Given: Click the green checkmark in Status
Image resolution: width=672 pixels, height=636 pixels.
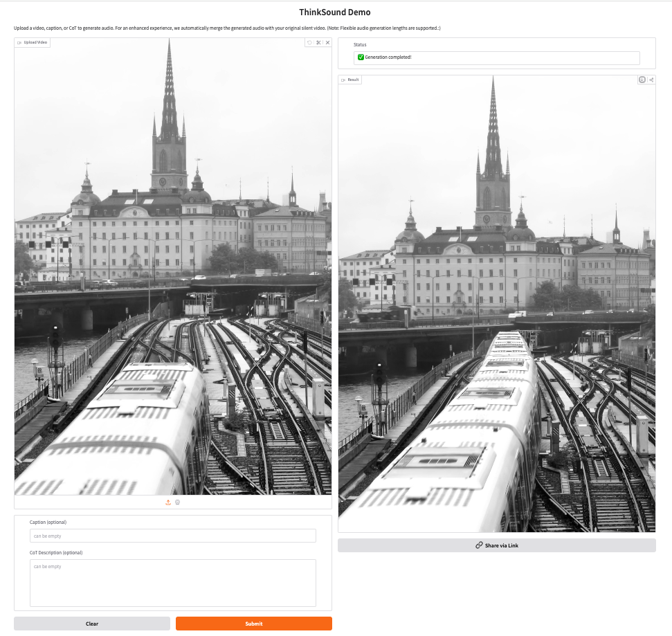Looking at the screenshot, I should click(x=361, y=57).
